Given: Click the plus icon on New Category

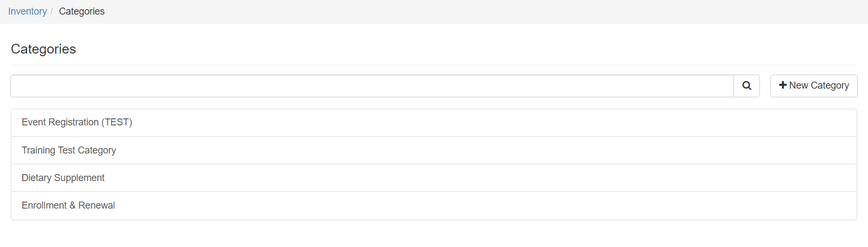Looking at the screenshot, I should coord(782,85).
